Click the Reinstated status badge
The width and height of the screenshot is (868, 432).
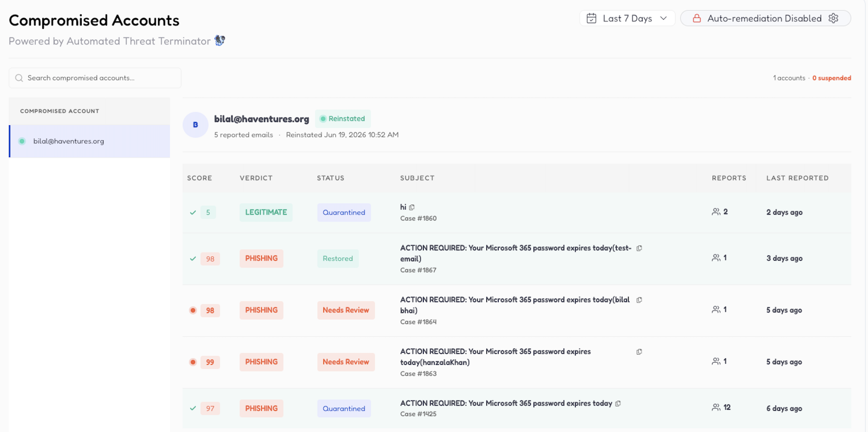tap(343, 119)
